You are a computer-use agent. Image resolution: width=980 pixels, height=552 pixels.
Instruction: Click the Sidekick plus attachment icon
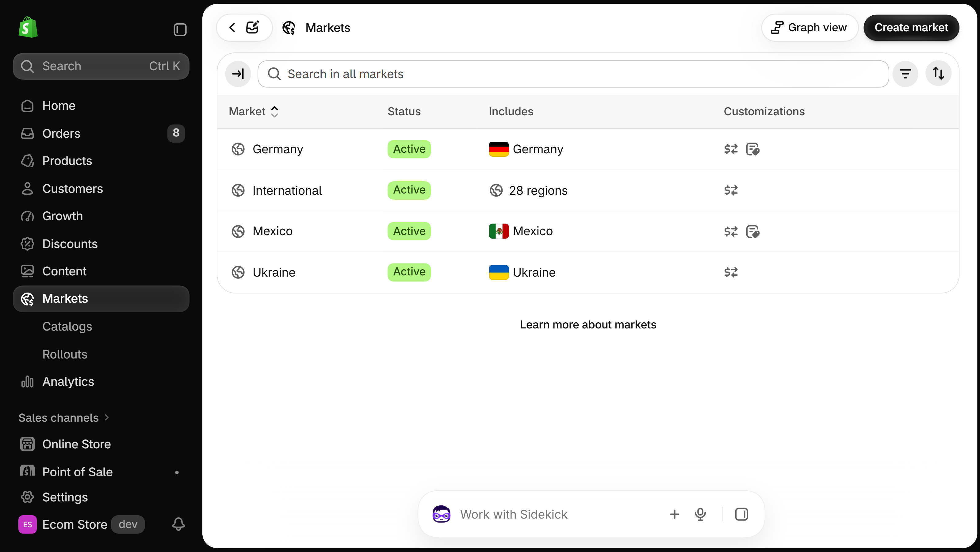coord(675,514)
